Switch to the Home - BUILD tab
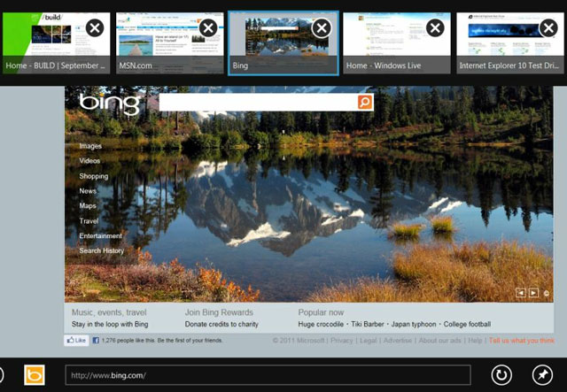 pos(56,43)
